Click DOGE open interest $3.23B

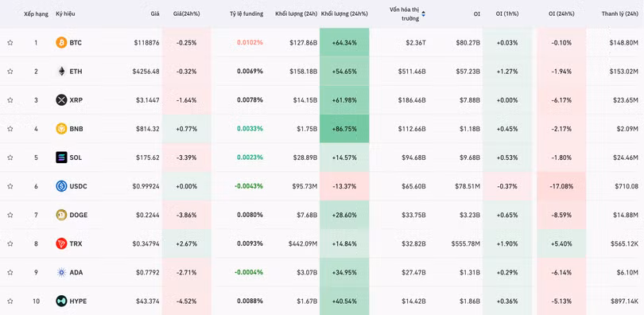coord(469,215)
